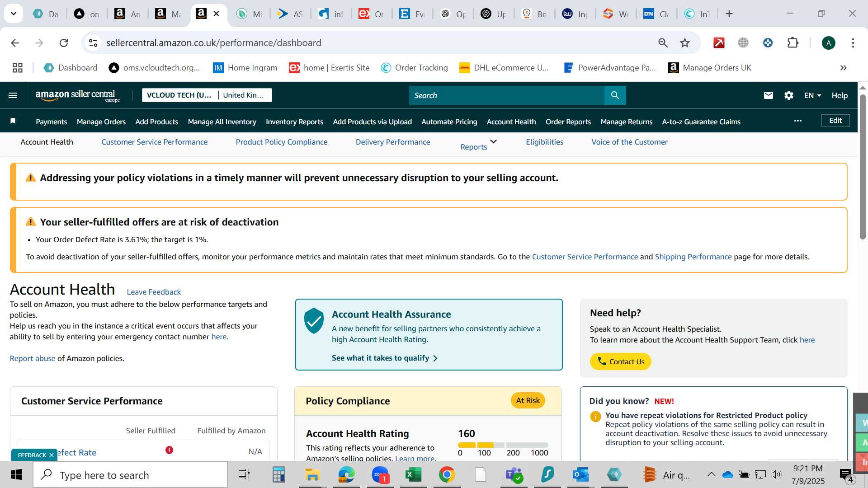This screenshot has height=488, width=868.
Task: Click the Learn more link under Health Rating
Action: click(x=415, y=458)
